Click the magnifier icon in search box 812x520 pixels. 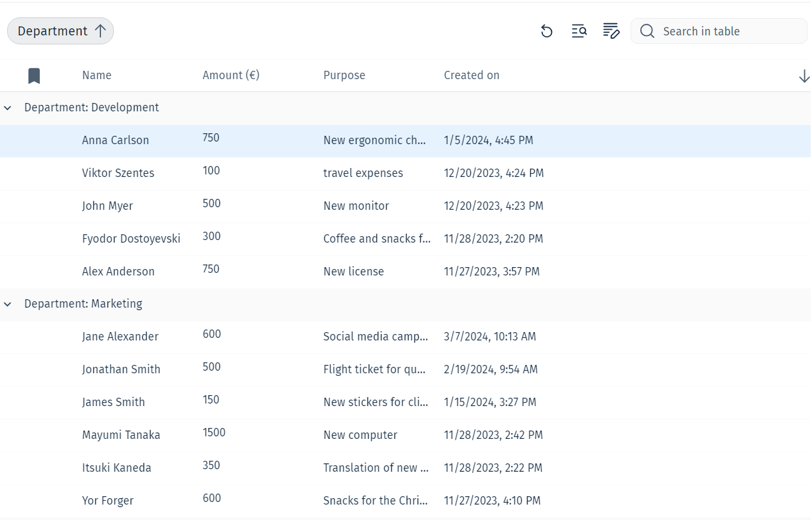[x=647, y=31]
